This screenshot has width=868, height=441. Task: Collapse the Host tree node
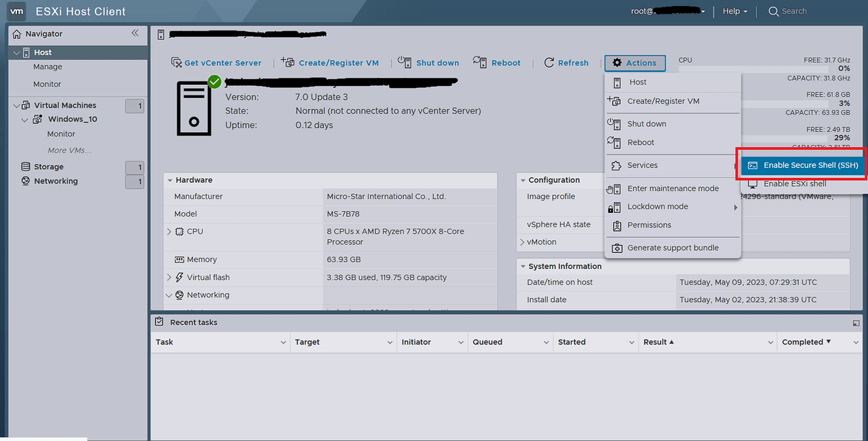[x=18, y=52]
